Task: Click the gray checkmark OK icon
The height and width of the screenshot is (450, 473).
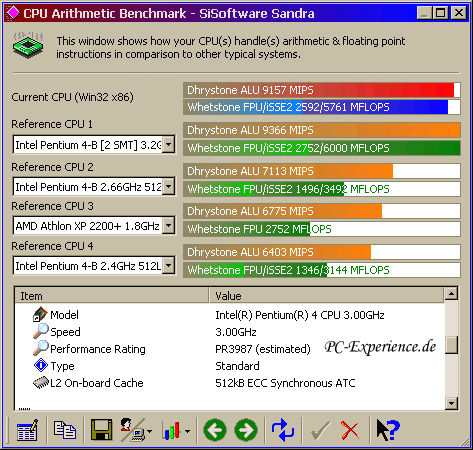Action: (320, 430)
